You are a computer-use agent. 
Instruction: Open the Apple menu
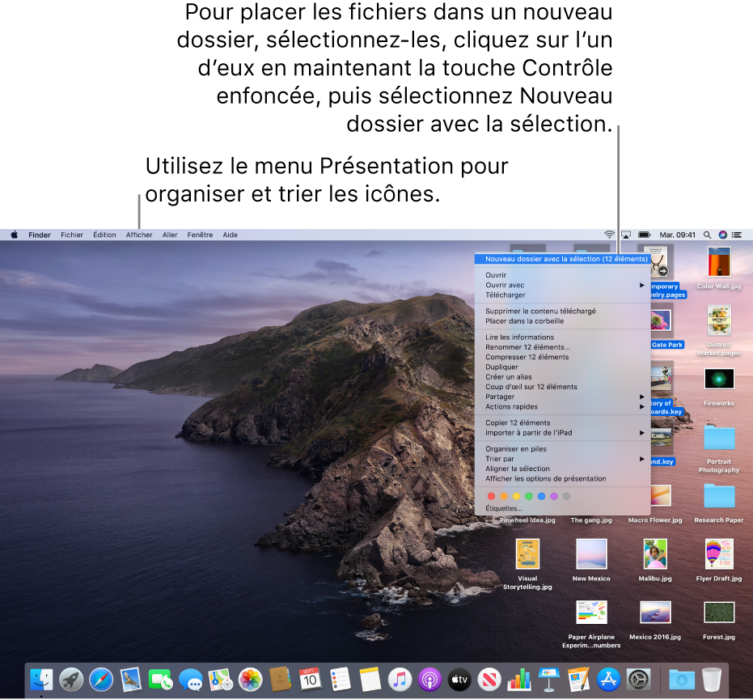15,235
